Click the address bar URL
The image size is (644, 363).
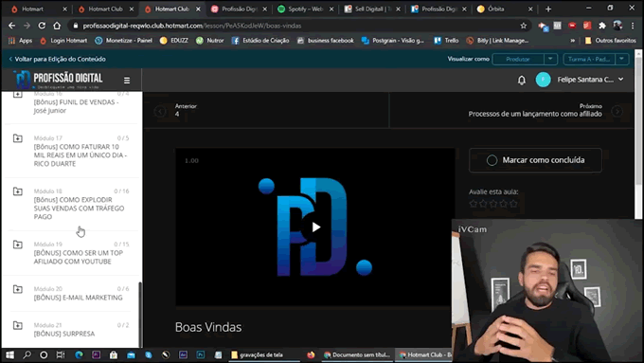[x=192, y=26]
